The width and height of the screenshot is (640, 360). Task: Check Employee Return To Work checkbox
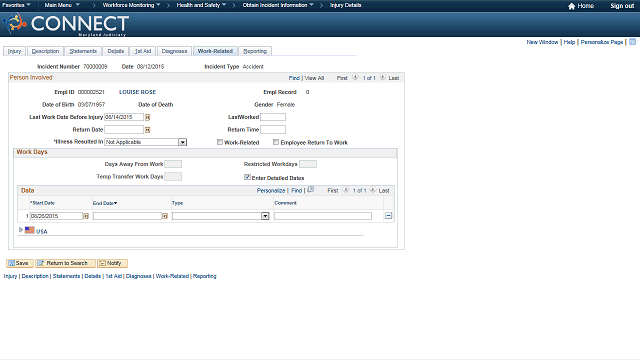[276, 142]
